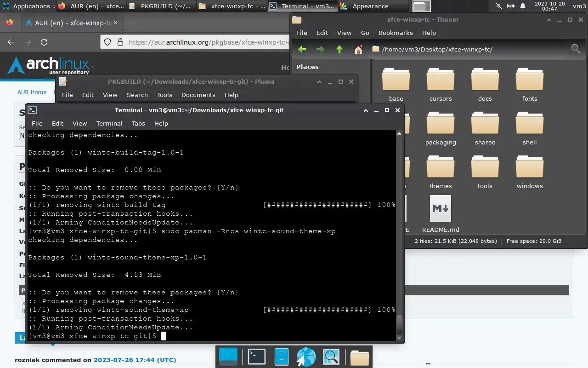Select the docs folder in Thunar
This screenshot has height=368, width=588.
coord(485,85)
